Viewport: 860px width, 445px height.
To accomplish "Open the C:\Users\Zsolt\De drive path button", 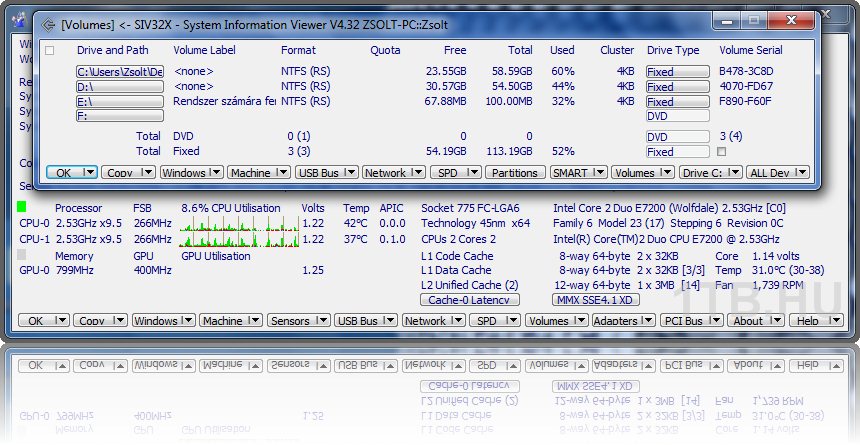I will [x=120, y=71].
